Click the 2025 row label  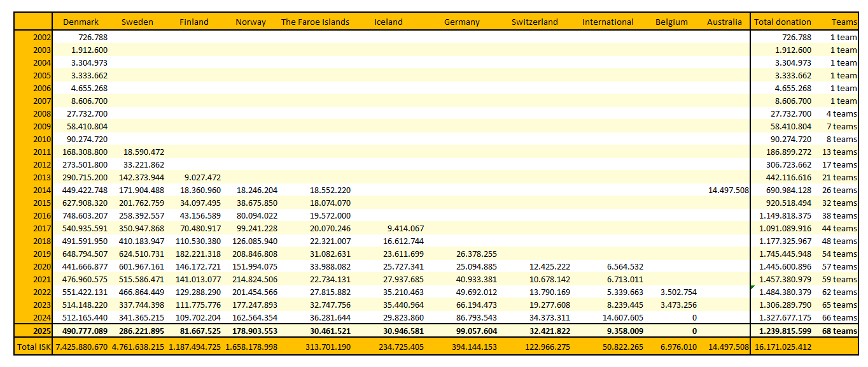pyautogui.click(x=42, y=331)
